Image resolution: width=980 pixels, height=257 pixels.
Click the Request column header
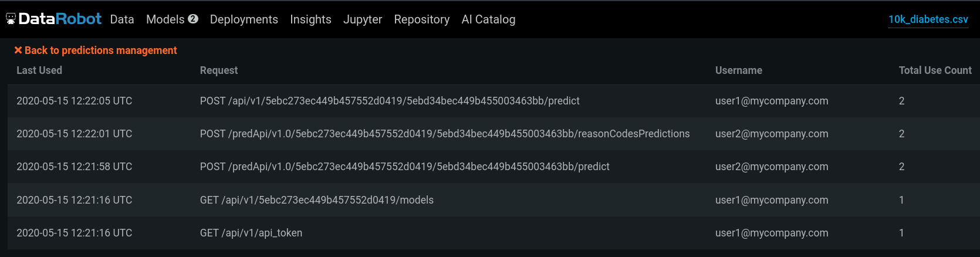(x=219, y=70)
